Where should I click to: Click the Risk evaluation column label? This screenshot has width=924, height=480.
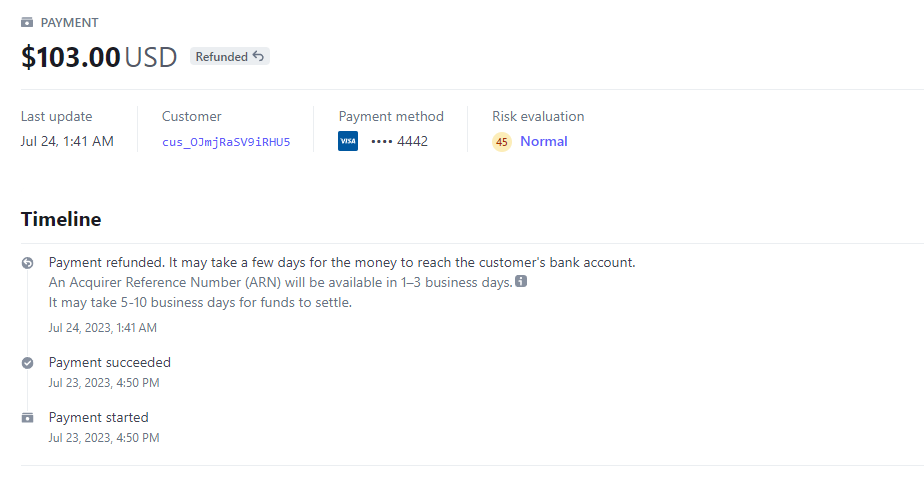(538, 116)
